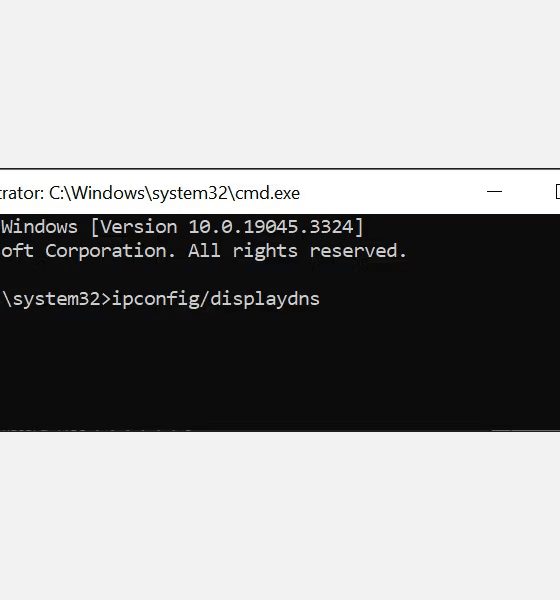560x600 pixels.
Task: Click the displaydns part of the command
Action: 265,300
